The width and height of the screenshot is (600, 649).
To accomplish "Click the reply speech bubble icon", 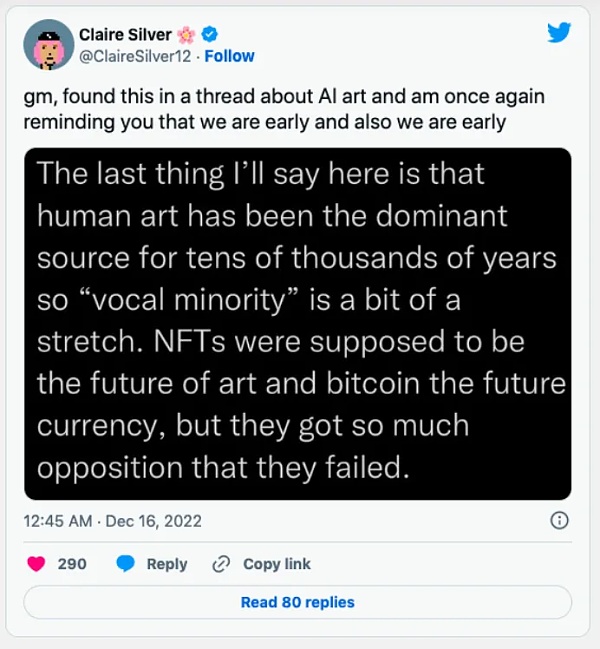I will pyautogui.click(x=126, y=564).
